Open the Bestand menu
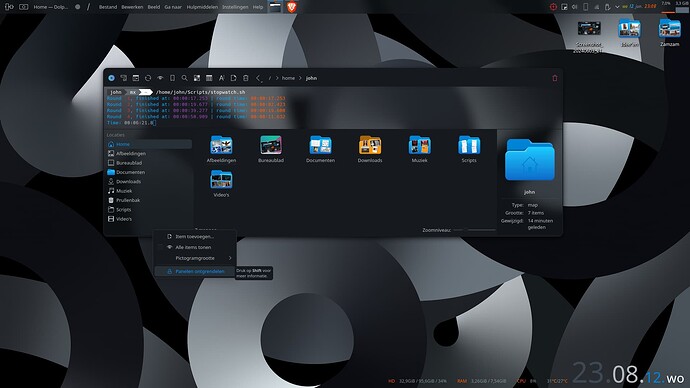Image resolution: width=690 pixels, height=388 pixels. pos(108,7)
